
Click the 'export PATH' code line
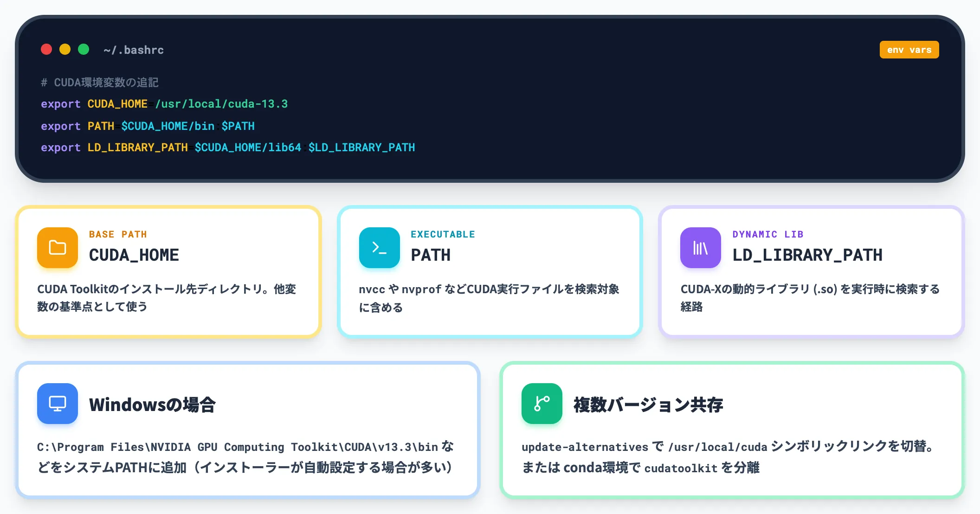pos(148,126)
